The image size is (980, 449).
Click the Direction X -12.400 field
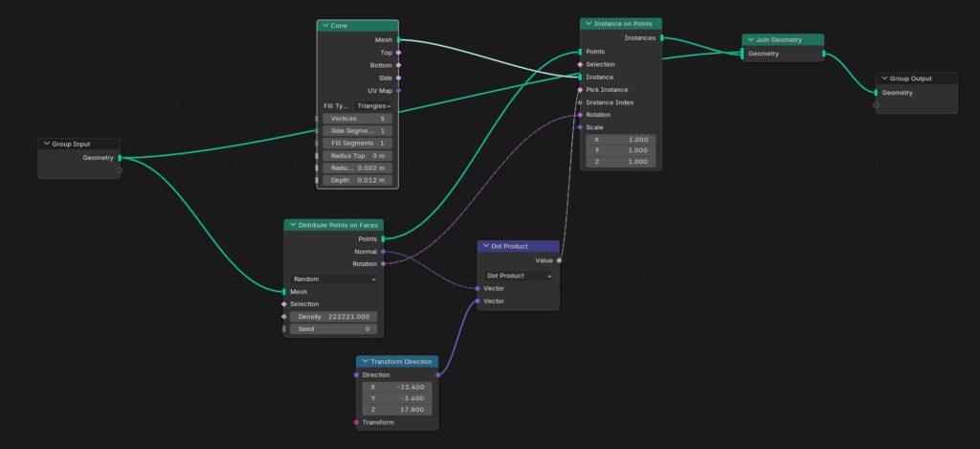tap(397, 387)
